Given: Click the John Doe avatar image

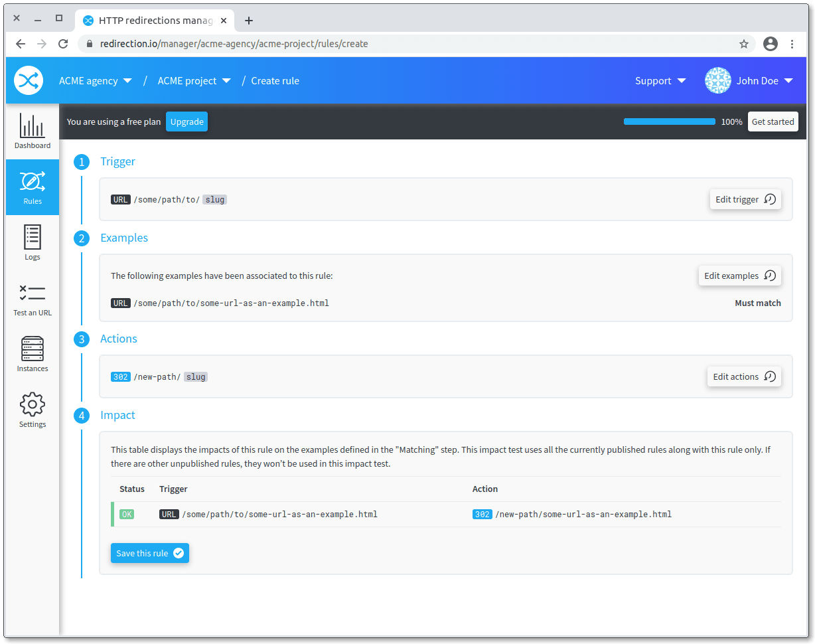Looking at the screenshot, I should (717, 80).
